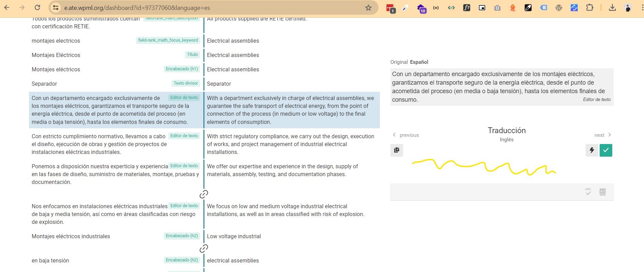Reload the current page
This screenshot has height=272, width=644.
38,8
